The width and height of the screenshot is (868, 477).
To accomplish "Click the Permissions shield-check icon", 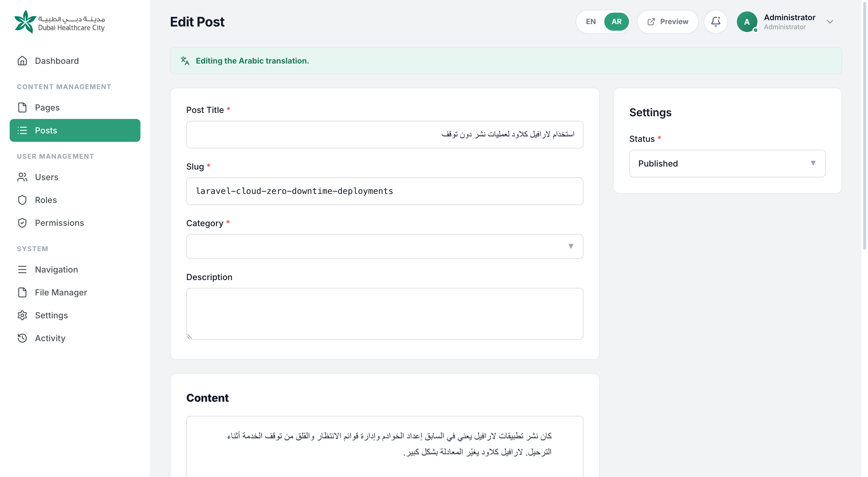I will tap(22, 223).
